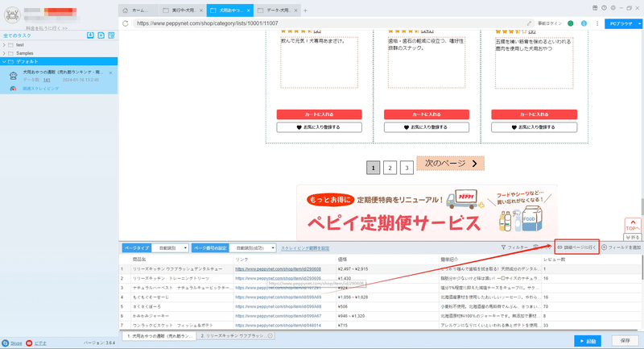The image size is (644, 349).
Task: Click the スクレイピング範囲を設定 link
Action: [305, 248]
